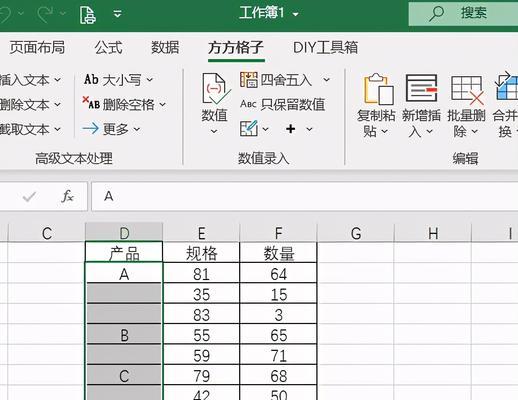Expand the arrow below 数值 button
This screenshot has height=400, width=518.
point(214,131)
